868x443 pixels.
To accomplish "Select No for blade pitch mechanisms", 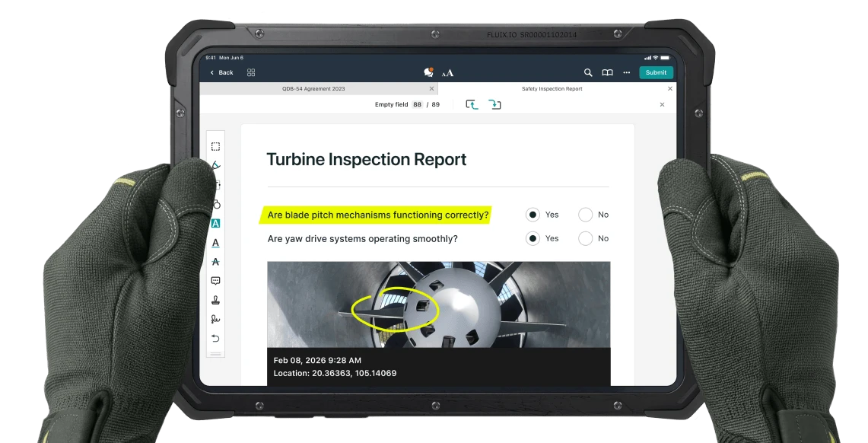I will click(x=585, y=215).
